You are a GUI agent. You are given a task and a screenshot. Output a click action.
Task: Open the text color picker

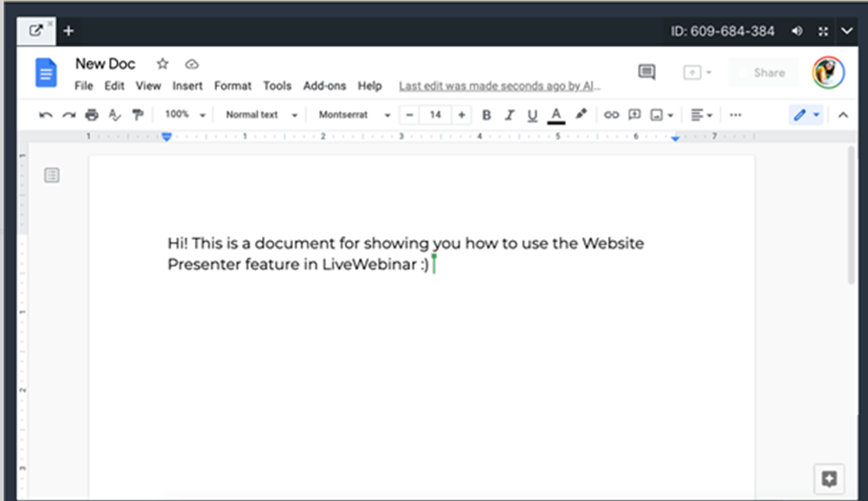(x=556, y=115)
